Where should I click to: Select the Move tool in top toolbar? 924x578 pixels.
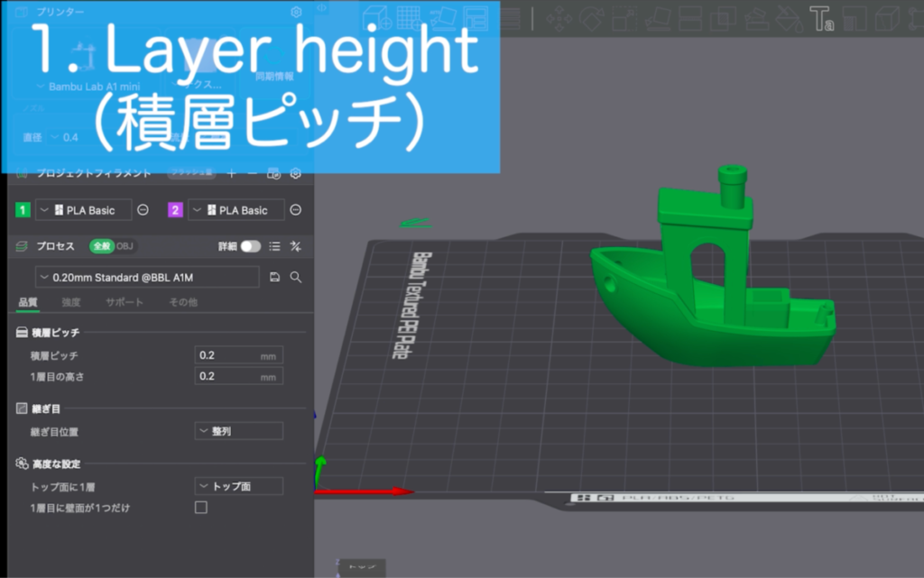tap(558, 17)
